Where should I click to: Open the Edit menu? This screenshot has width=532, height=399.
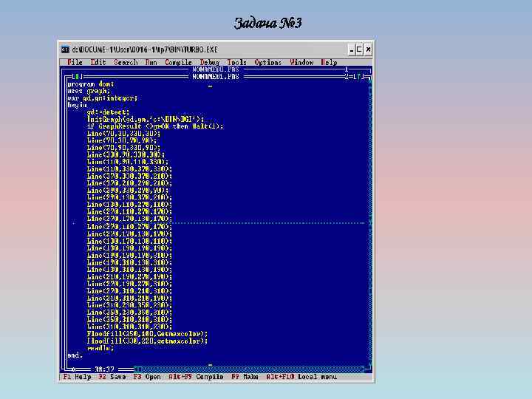[98, 62]
